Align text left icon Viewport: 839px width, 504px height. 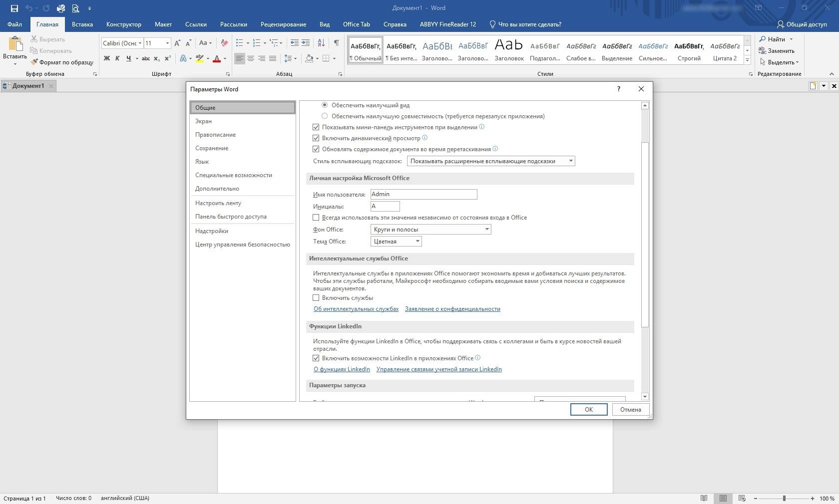tap(240, 58)
